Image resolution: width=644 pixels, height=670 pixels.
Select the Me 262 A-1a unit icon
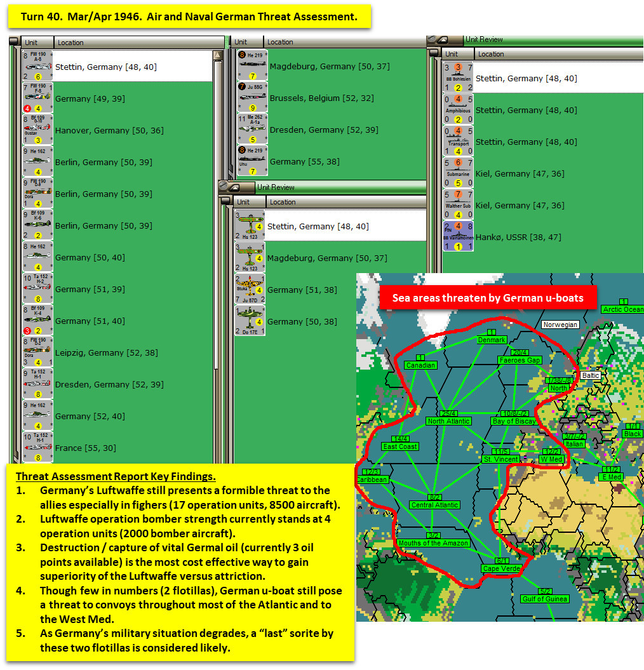coord(252,129)
